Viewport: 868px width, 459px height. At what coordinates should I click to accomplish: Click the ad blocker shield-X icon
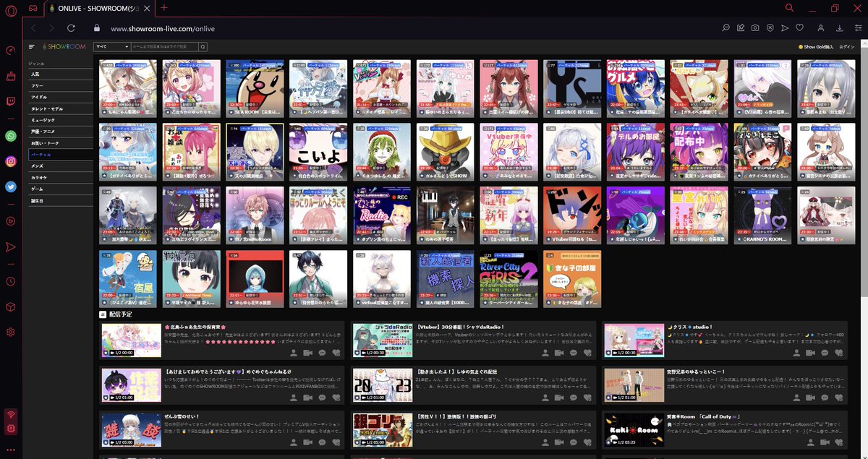point(770,28)
